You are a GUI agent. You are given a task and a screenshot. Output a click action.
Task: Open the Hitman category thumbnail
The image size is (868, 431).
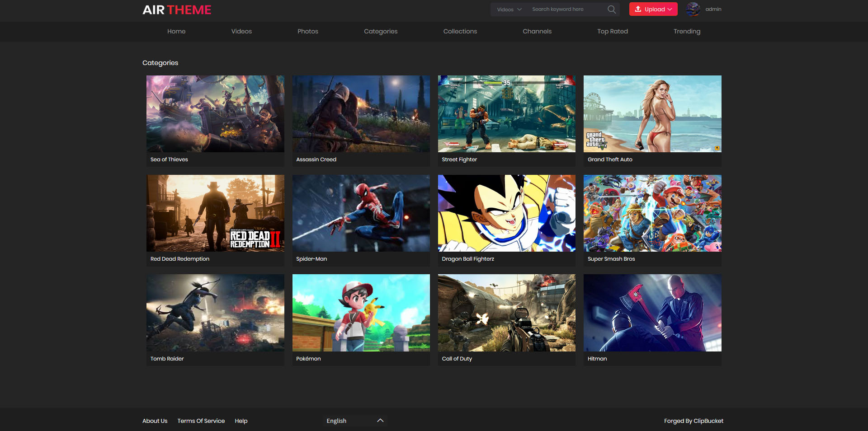pyautogui.click(x=652, y=313)
